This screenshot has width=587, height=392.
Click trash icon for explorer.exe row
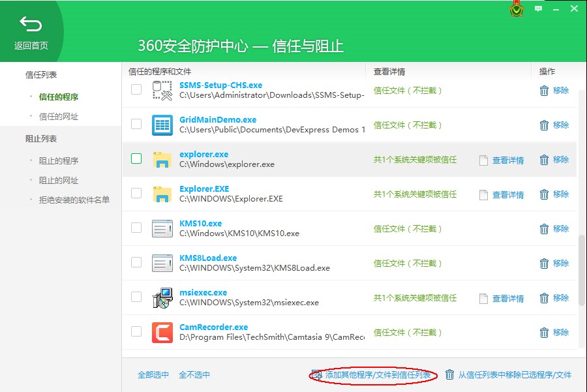pos(545,160)
